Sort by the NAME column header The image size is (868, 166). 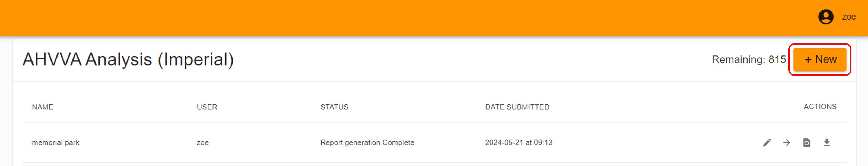pos(42,107)
